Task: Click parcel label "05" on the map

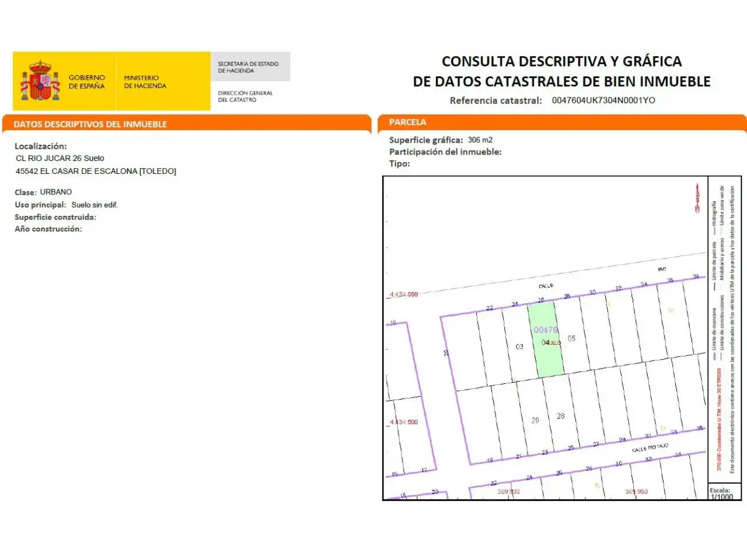Action: point(571,338)
